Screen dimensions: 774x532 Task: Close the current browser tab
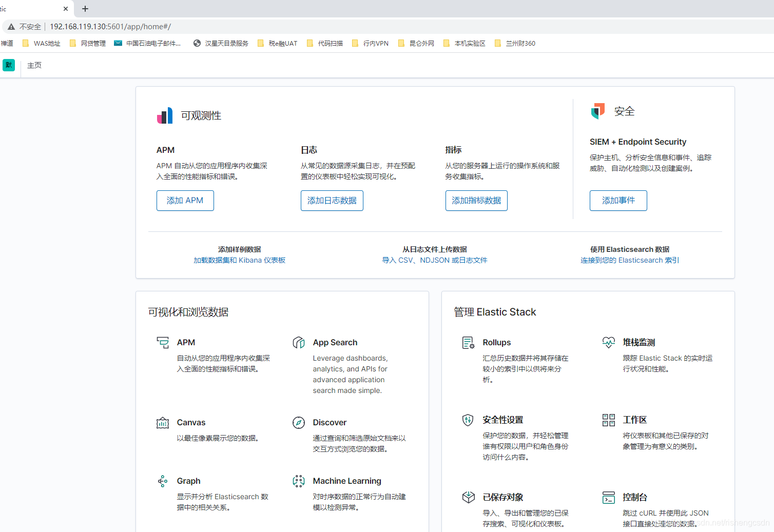click(x=66, y=9)
